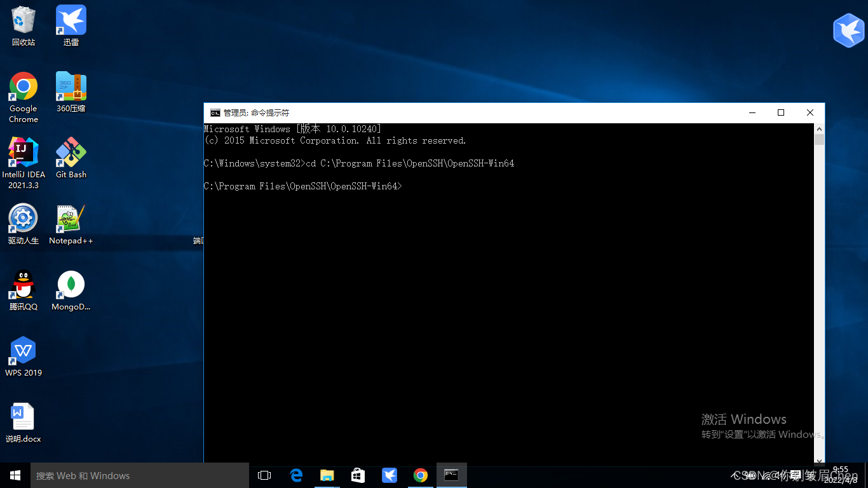Maximize the 命令提示符 window
Image resolution: width=868 pixels, height=488 pixels.
point(781,112)
